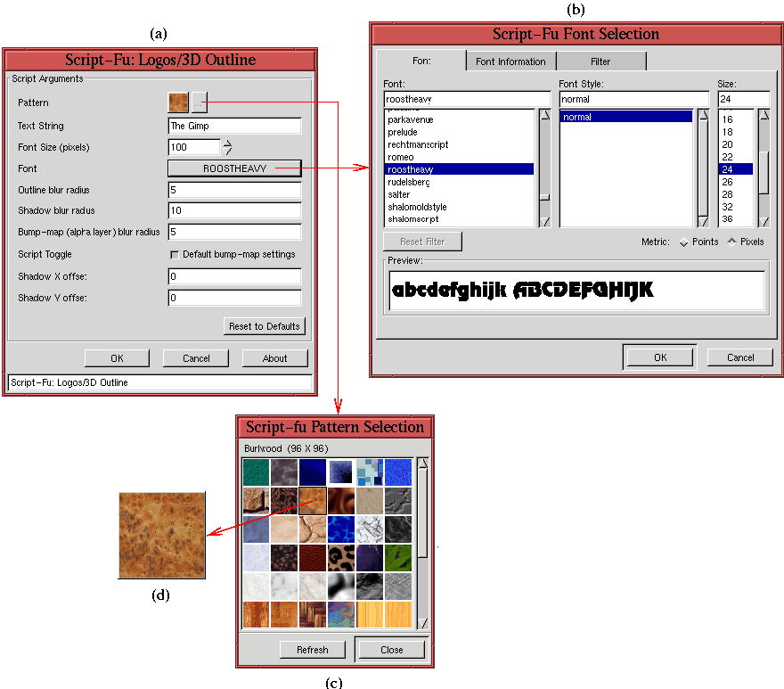Select the teal green pattern in top row
784x689 pixels.
click(x=257, y=472)
